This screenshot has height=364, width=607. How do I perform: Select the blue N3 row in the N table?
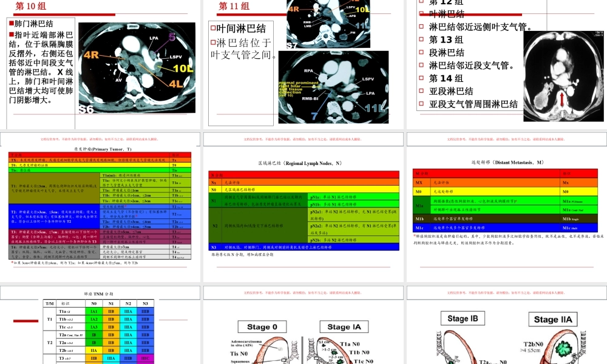(304, 247)
